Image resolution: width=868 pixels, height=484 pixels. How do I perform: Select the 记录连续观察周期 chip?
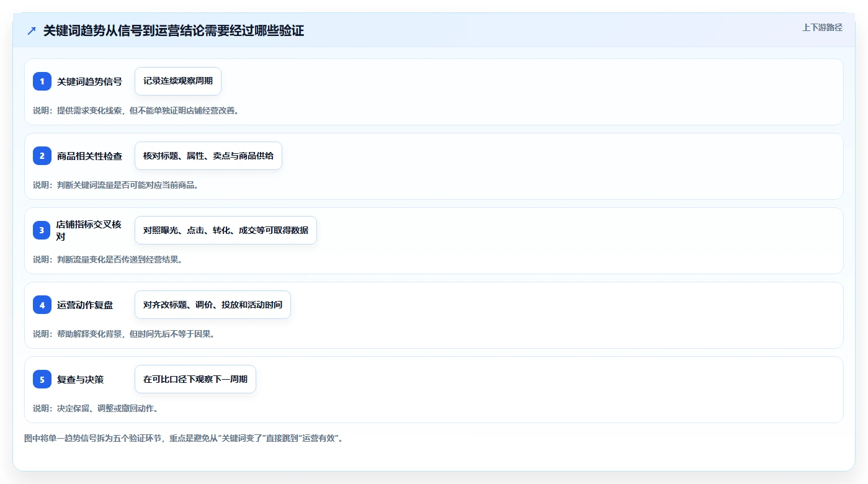coord(178,81)
